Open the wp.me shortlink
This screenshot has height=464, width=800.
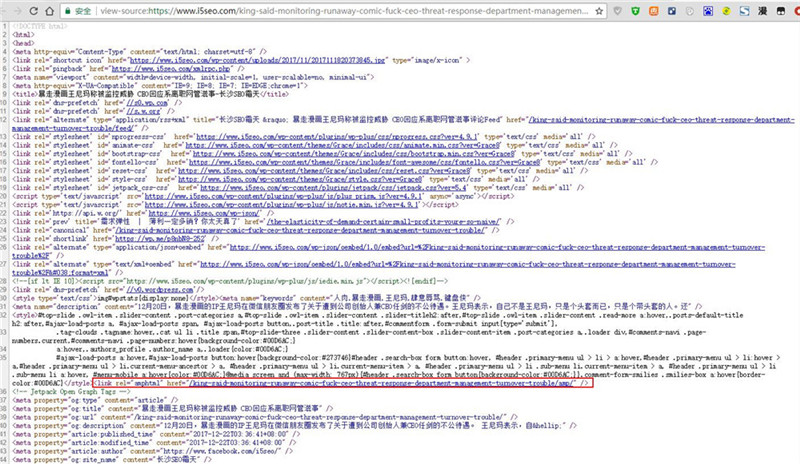pyautogui.click(x=160, y=239)
